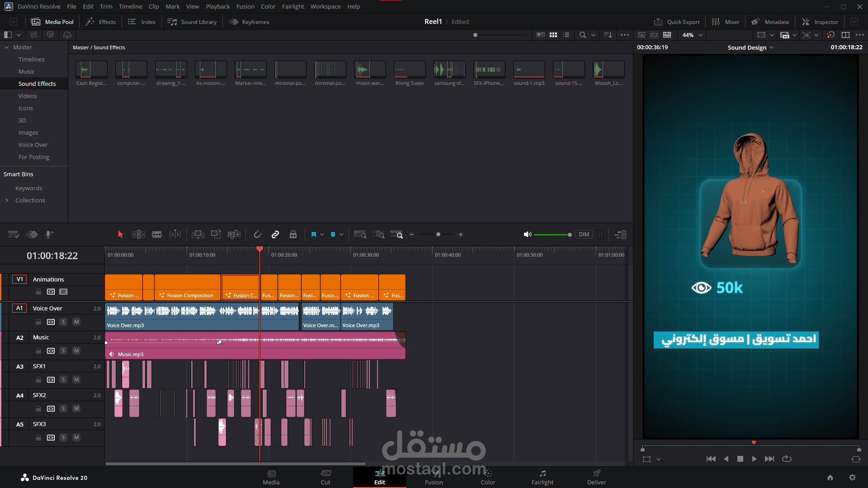Viewport: 868px width, 488px height.
Task: Click the position lock padlock icon
Action: (x=293, y=235)
